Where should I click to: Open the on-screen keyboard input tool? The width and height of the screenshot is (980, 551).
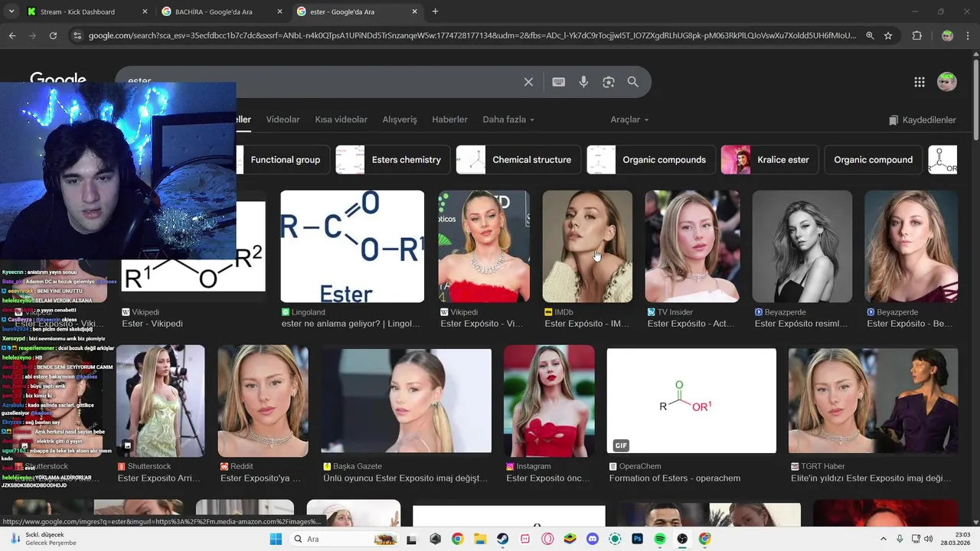559,82
